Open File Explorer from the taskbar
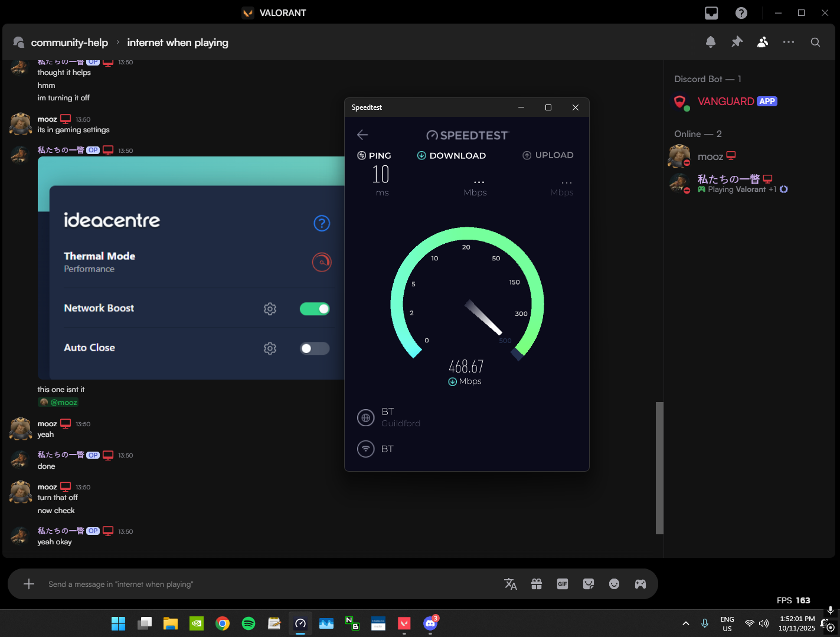The width and height of the screenshot is (840, 637). (171, 623)
